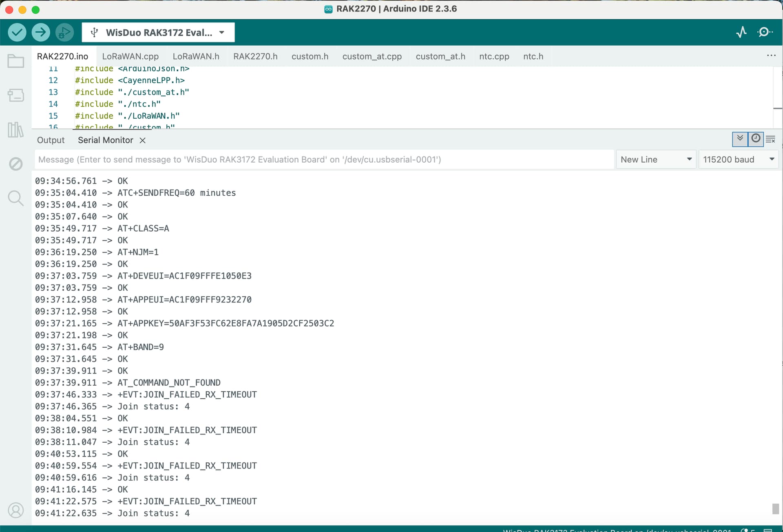Open the Search sidebar icon
The image size is (783, 532).
pos(15,198)
